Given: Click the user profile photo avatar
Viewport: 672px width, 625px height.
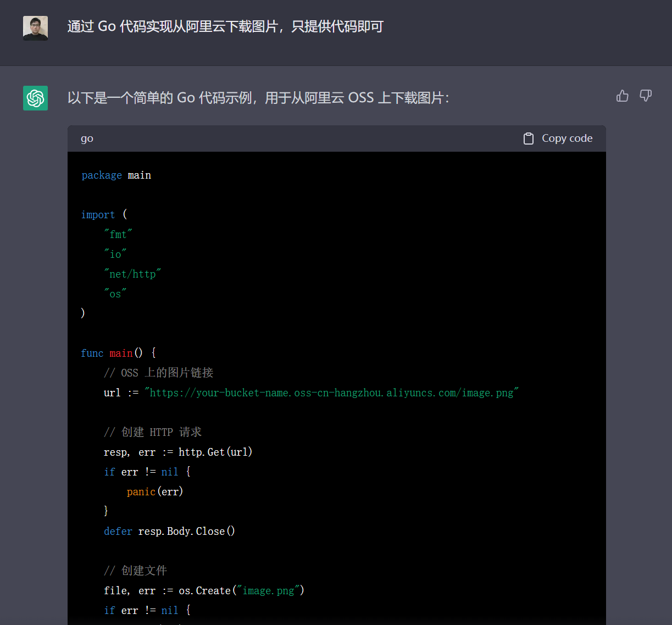Looking at the screenshot, I should (35, 28).
